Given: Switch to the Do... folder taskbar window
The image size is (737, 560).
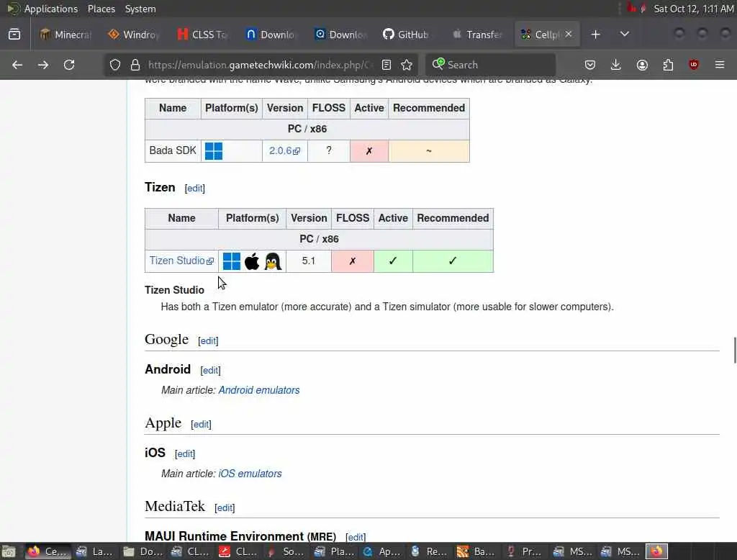Looking at the screenshot, I should (143, 551).
